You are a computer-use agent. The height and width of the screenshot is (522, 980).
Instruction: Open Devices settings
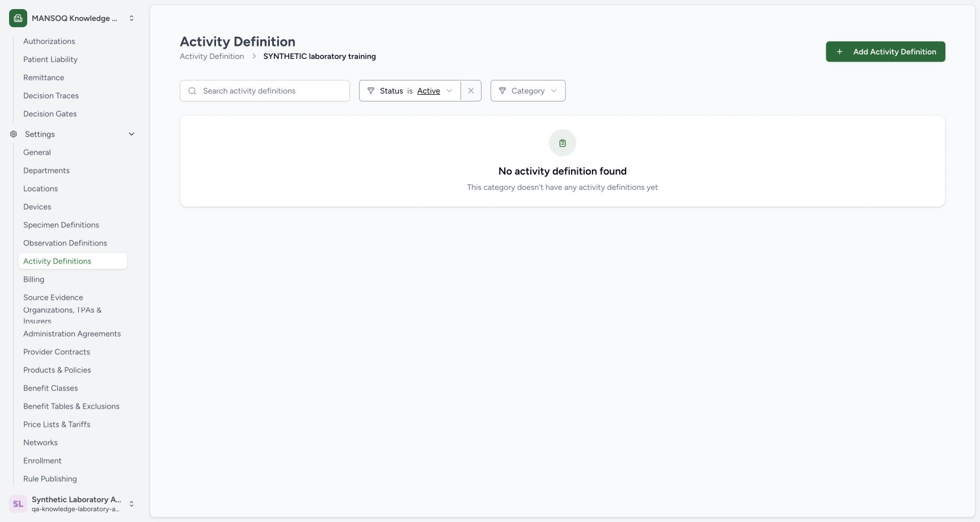click(37, 207)
